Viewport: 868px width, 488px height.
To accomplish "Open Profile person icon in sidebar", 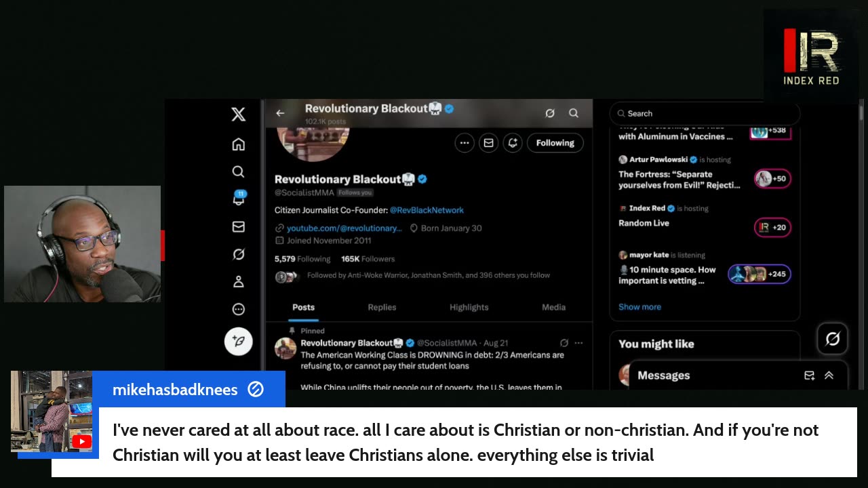I will click(238, 281).
